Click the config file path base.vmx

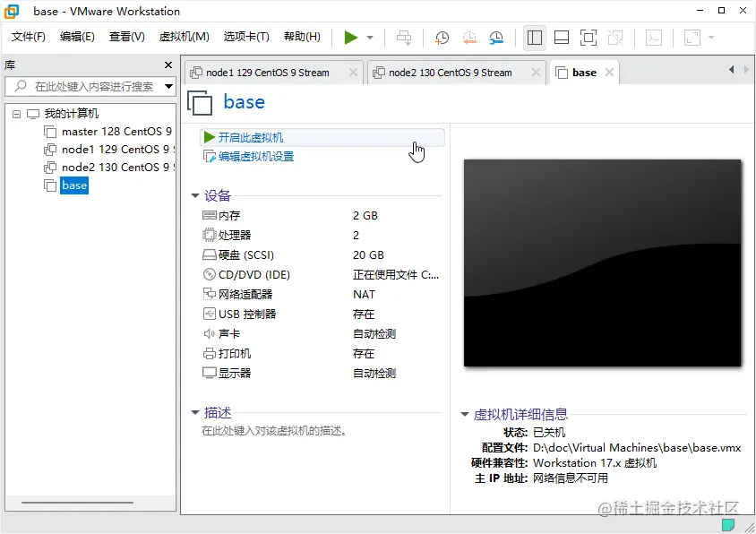tap(637, 448)
